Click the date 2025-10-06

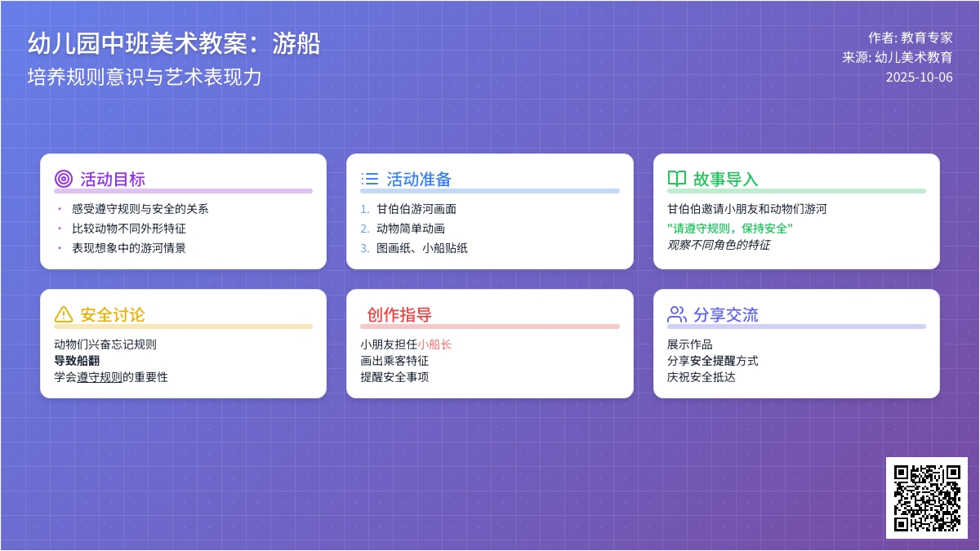[x=919, y=78]
